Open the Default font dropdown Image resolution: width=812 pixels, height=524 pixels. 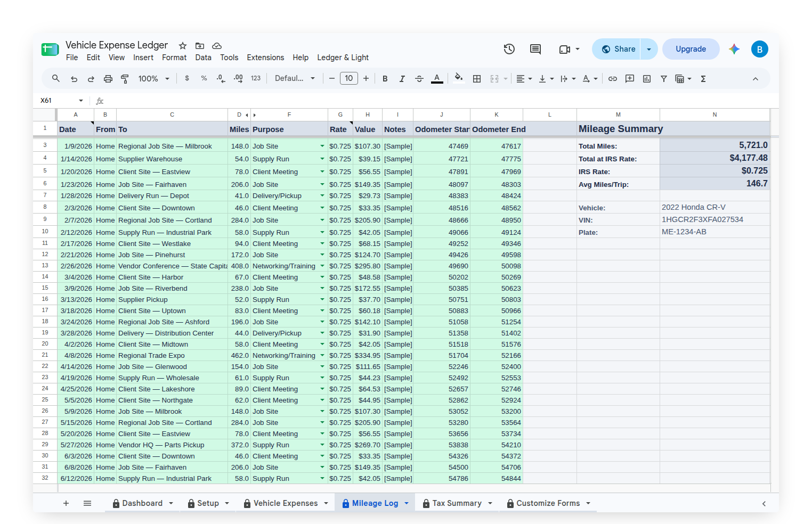pos(295,79)
